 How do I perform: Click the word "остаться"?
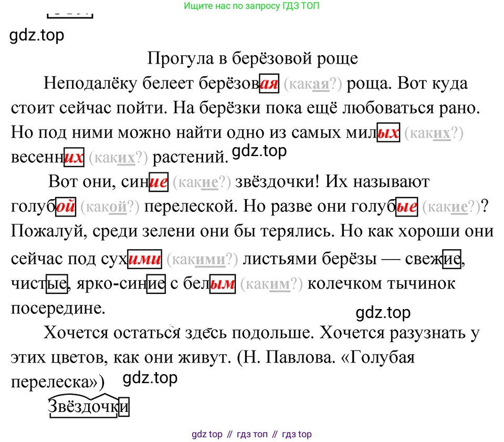146,333
